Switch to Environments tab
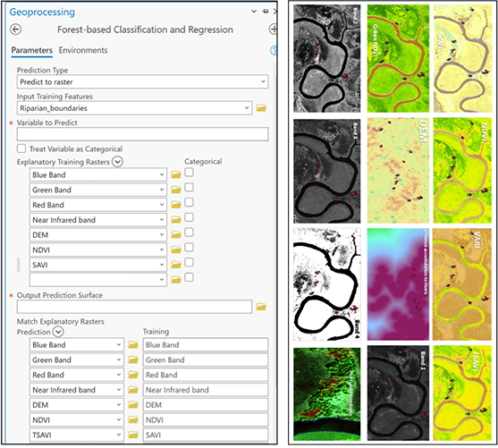The width and height of the screenshot is (498, 448). point(83,50)
